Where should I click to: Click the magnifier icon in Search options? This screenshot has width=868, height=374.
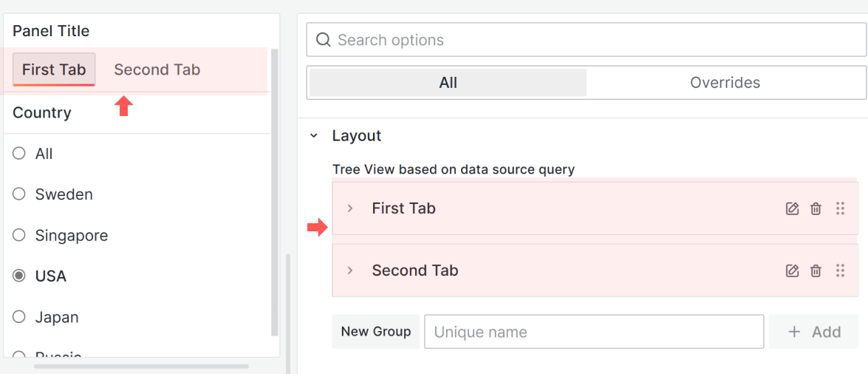pos(323,40)
